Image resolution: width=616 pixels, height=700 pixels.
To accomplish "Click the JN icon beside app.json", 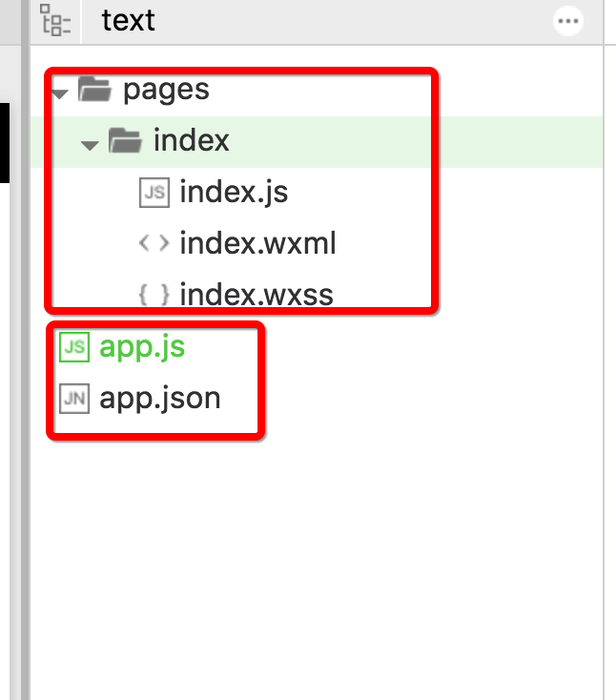I will [74, 399].
